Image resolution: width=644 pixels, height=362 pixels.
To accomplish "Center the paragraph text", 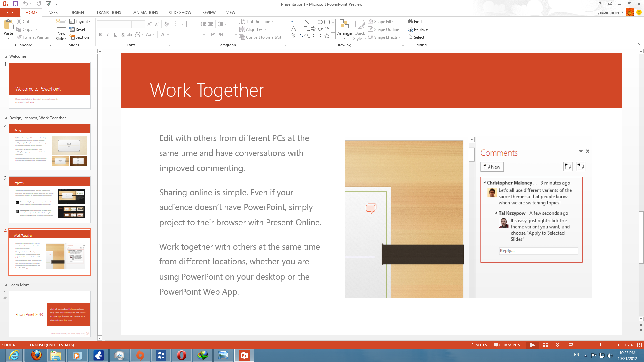I will [x=184, y=35].
